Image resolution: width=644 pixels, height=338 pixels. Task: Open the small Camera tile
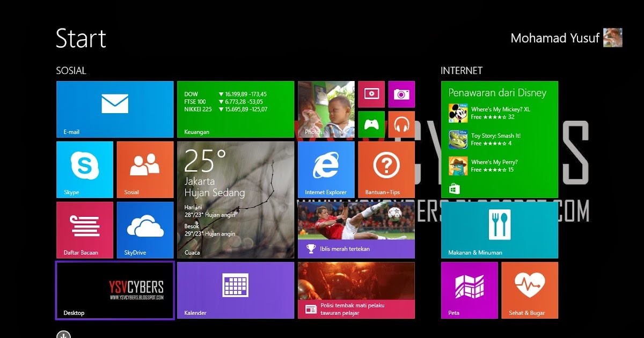[401, 94]
